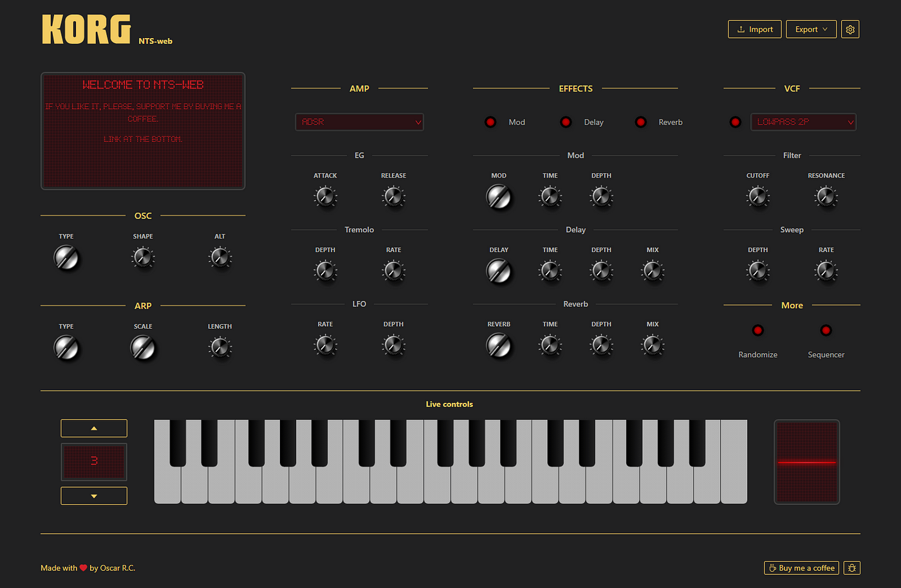The width and height of the screenshot is (901, 588).
Task: Click the Reverb MIX knob
Action: coord(653,345)
